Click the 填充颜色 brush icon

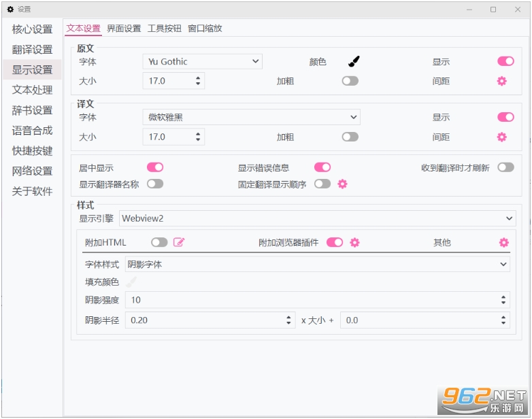point(131,282)
